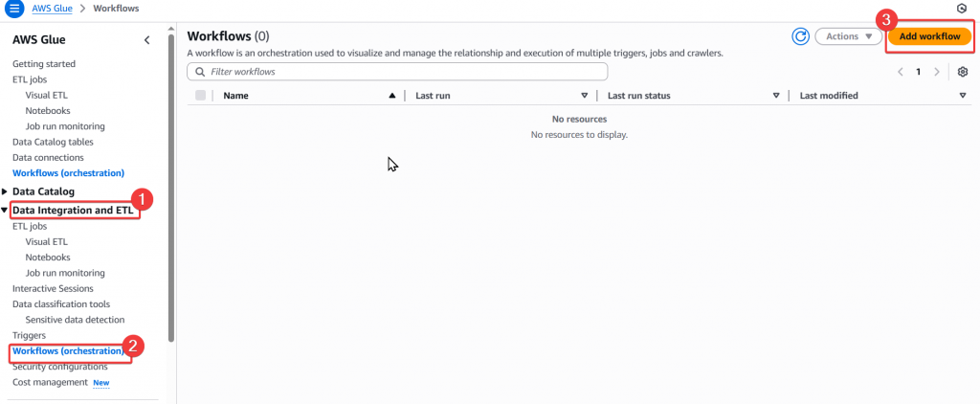The width and height of the screenshot is (980, 404).
Task: Click the refresh workflows icon
Action: pyautogui.click(x=801, y=36)
